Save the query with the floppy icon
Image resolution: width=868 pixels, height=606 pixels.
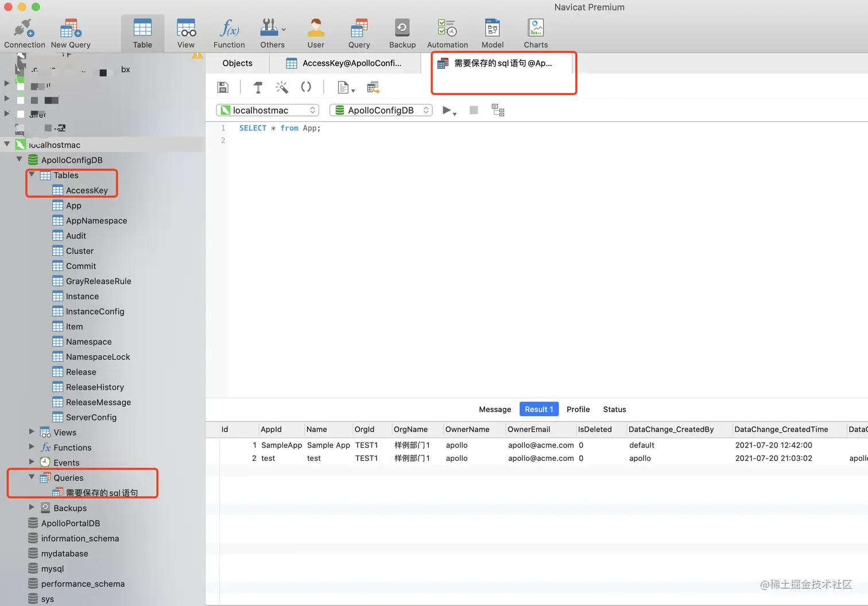(x=223, y=87)
